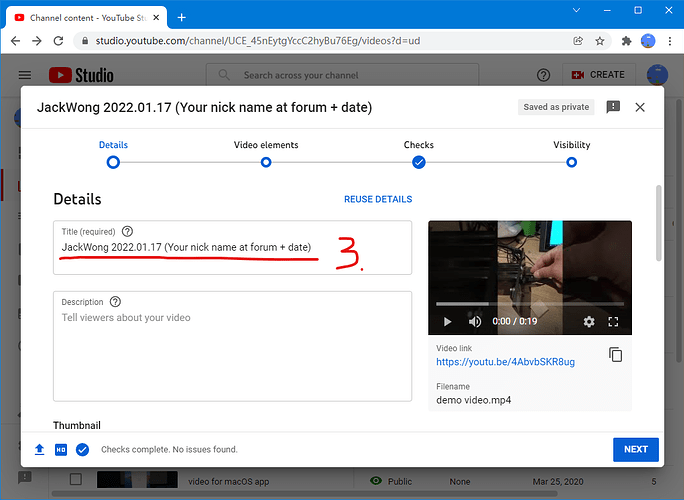Open the new tab plus button
The height and width of the screenshot is (500, 684).
pos(182,18)
